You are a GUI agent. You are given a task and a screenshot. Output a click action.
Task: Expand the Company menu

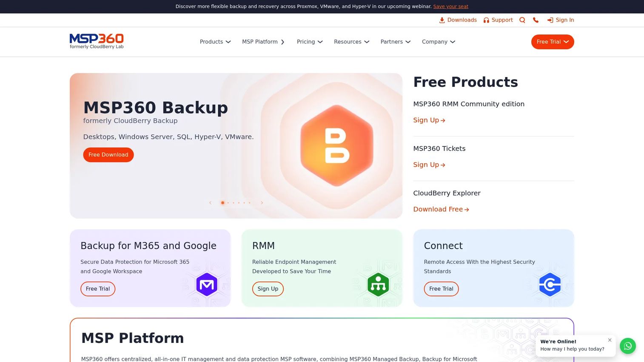(438, 42)
